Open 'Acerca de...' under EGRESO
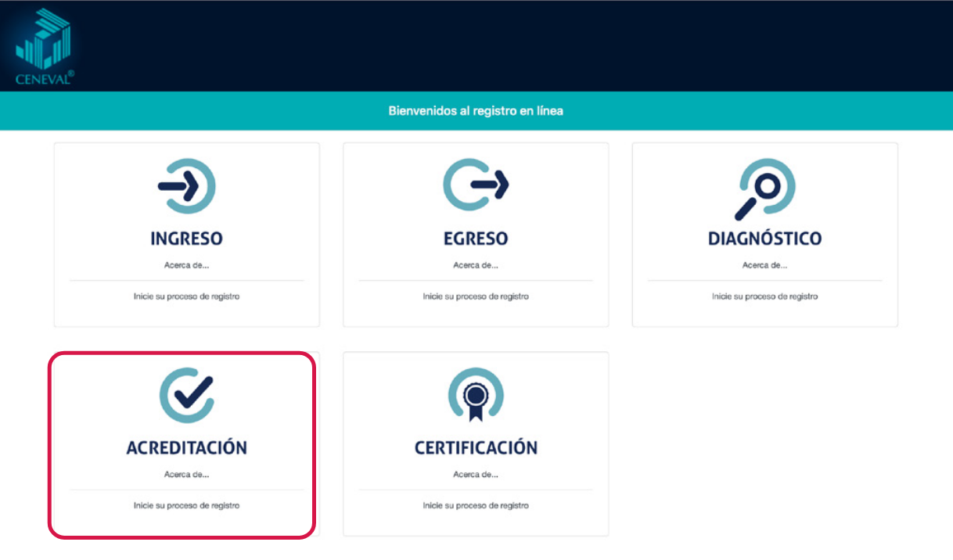 476,265
